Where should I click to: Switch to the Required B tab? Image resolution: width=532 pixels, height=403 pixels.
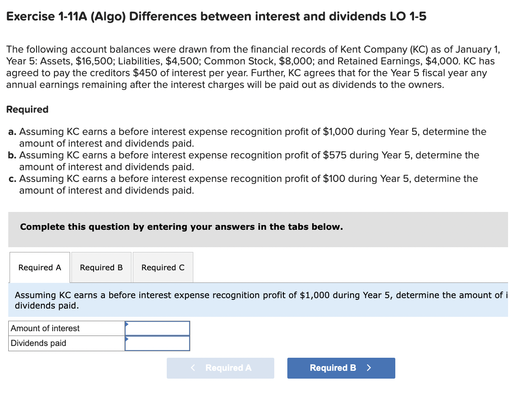tap(101, 267)
